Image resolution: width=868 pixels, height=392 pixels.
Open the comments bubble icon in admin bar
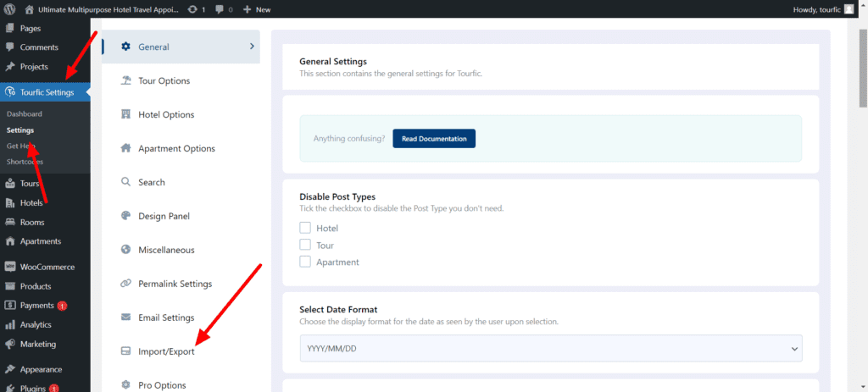(220, 9)
